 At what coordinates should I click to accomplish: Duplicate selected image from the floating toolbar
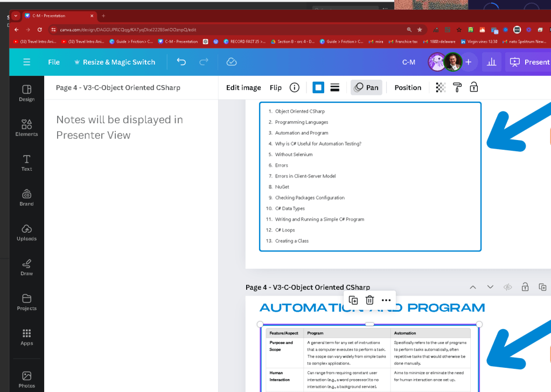353,300
